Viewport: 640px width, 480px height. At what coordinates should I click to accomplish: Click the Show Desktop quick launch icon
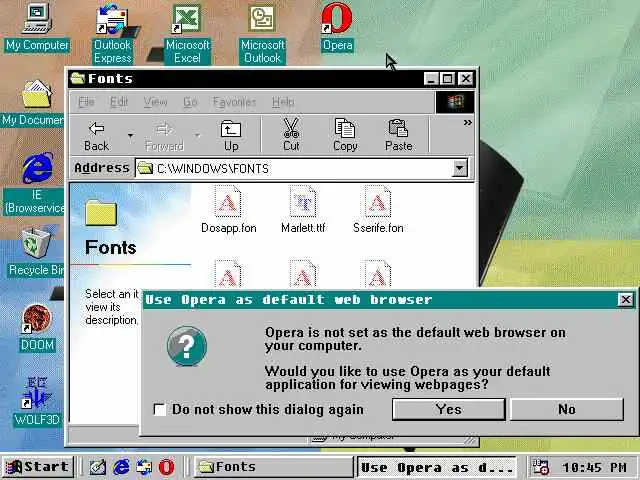coord(98,467)
